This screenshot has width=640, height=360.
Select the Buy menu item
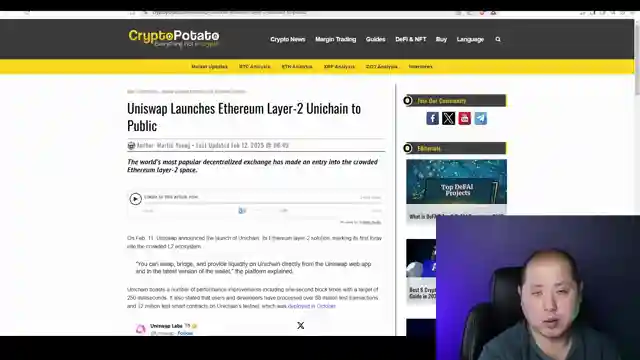[441, 39]
